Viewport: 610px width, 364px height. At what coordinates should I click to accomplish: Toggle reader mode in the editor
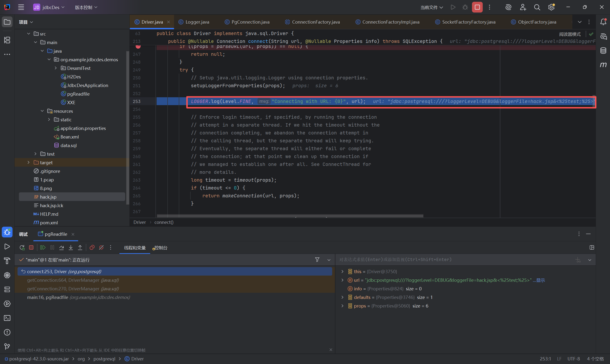coord(569,34)
